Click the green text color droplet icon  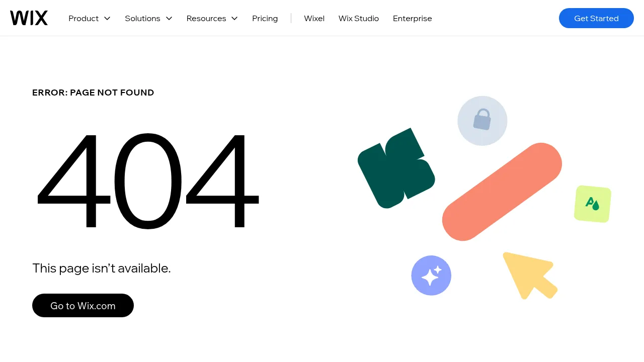(x=593, y=204)
